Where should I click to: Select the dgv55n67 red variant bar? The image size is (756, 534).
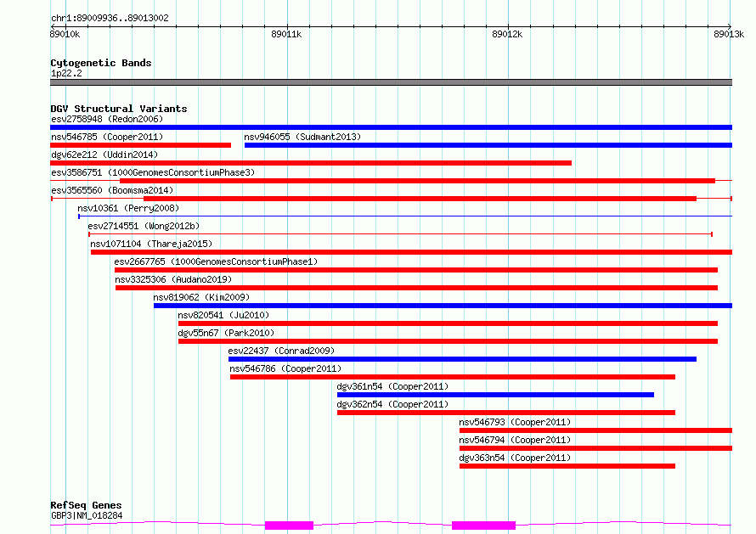tap(448, 341)
